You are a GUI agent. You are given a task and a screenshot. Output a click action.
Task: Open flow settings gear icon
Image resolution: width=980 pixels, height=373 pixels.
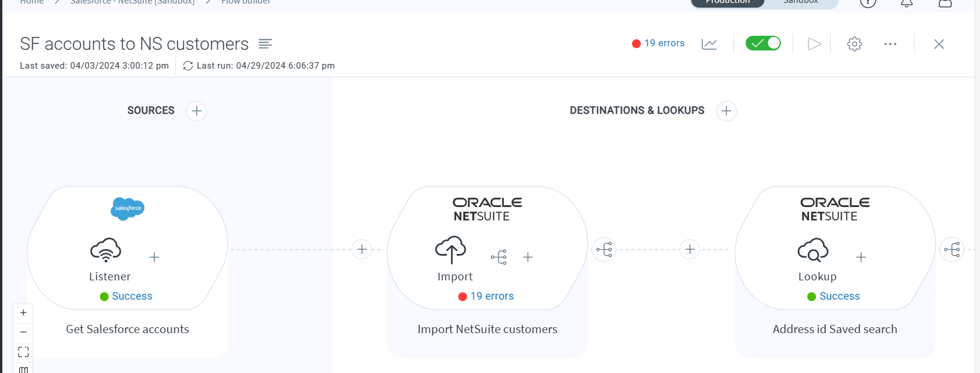point(854,44)
